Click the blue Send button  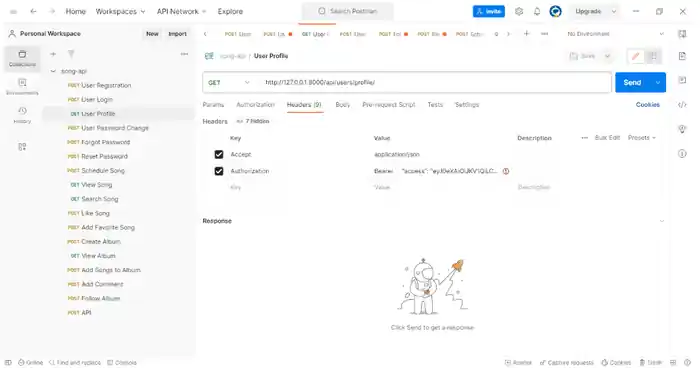tap(632, 83)
